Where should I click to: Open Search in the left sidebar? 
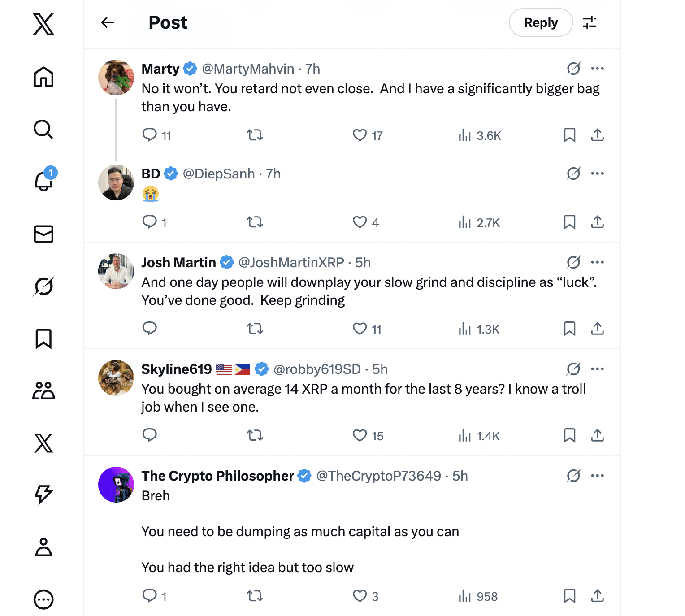click(43, 130)
